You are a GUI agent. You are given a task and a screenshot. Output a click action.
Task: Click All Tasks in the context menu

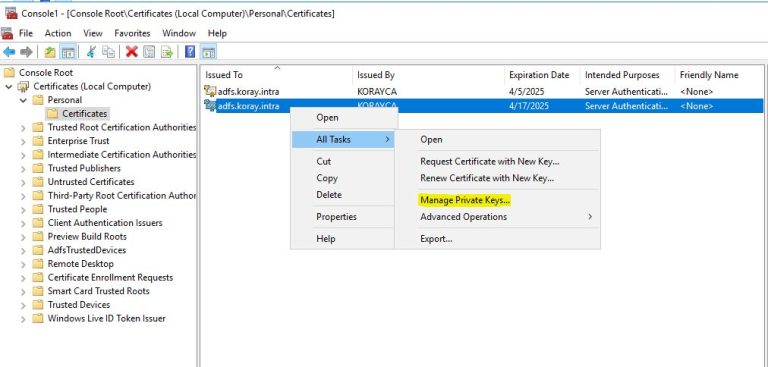point(343,140)
